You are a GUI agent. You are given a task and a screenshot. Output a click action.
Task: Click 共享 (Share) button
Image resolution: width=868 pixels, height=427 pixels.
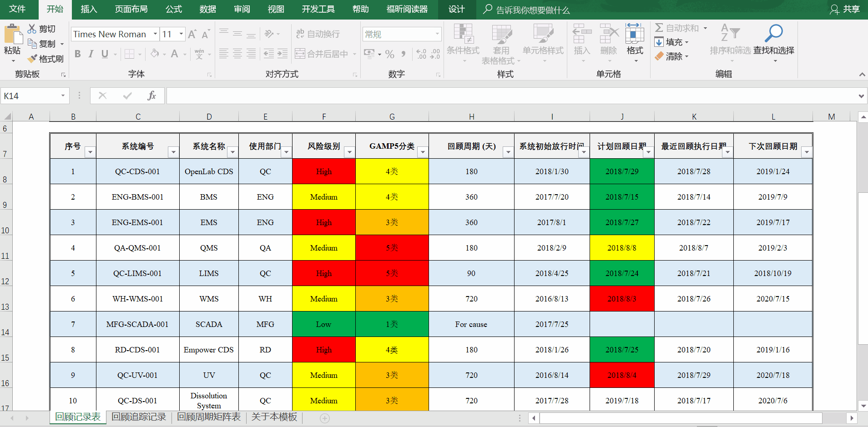click(845, 9)
